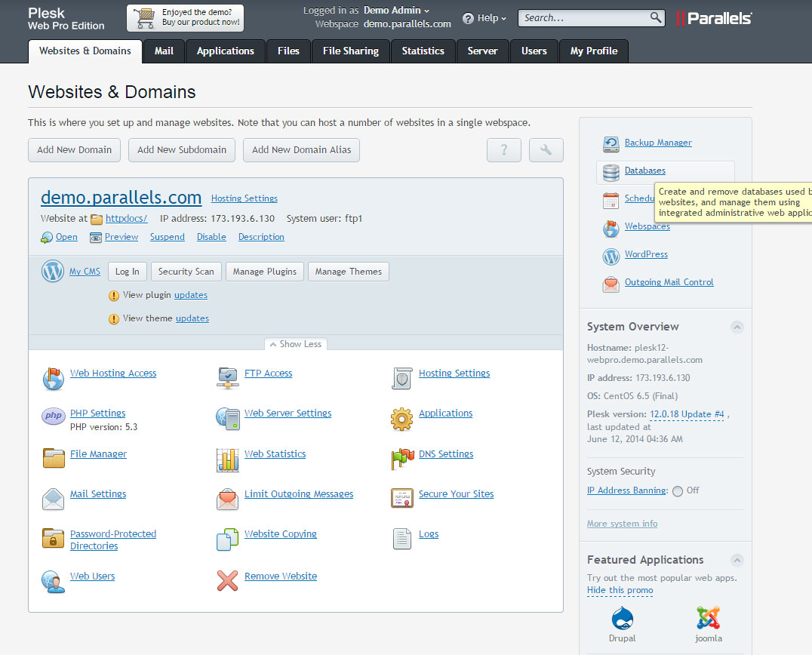Open the Users tab

coord(534,51)
